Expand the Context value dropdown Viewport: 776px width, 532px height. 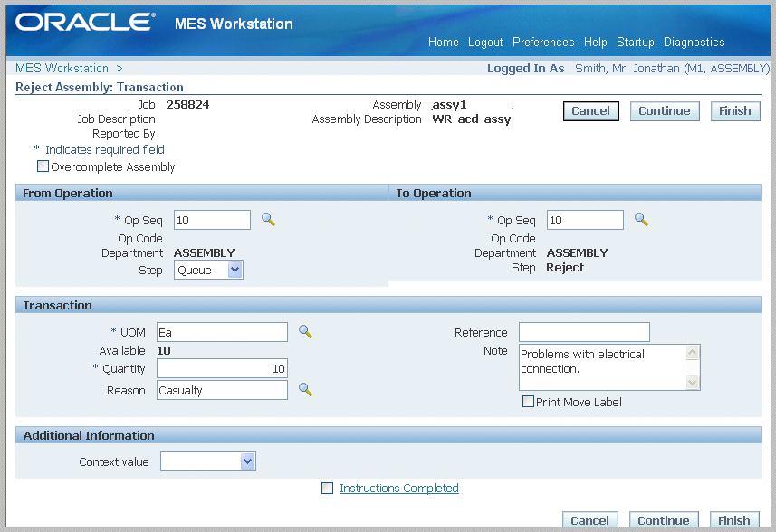[208, 461]
